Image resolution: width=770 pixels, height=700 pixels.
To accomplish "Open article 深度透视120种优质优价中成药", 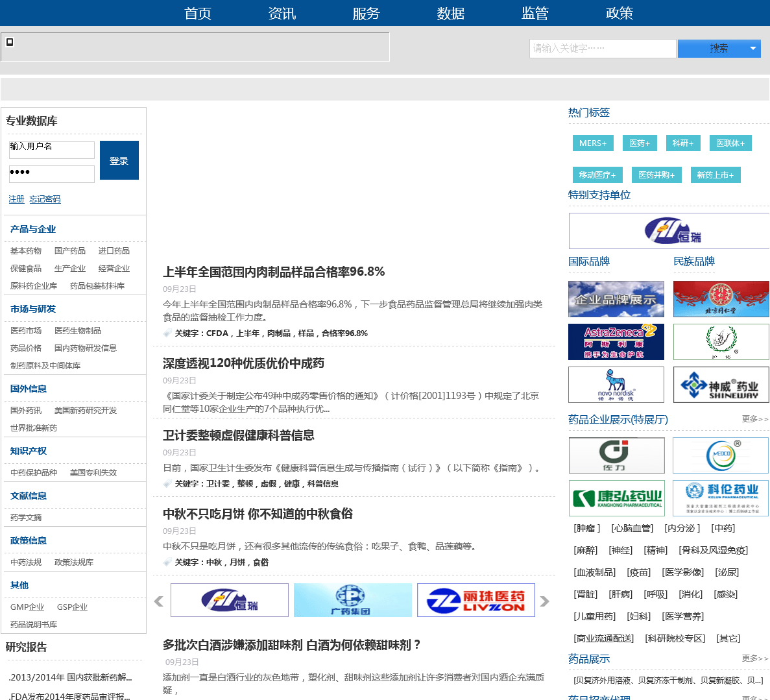I will click(243, 363).
